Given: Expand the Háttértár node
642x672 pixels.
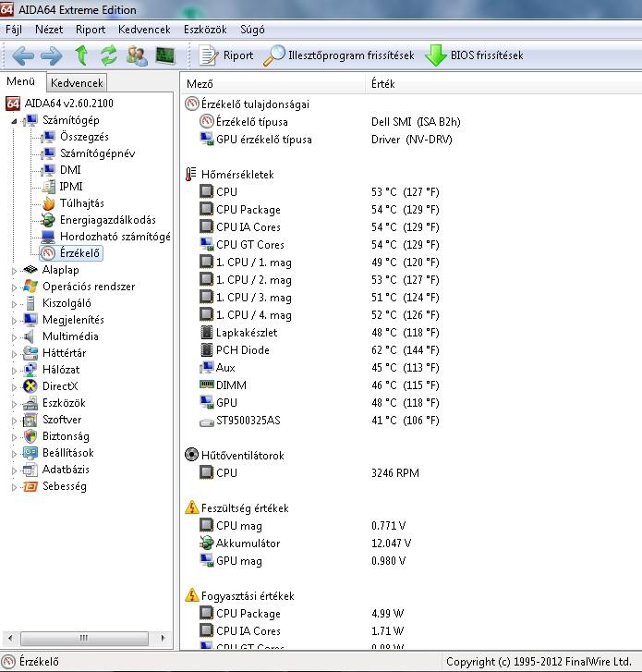Looking at the screenshot, I should tap(14, 354).
